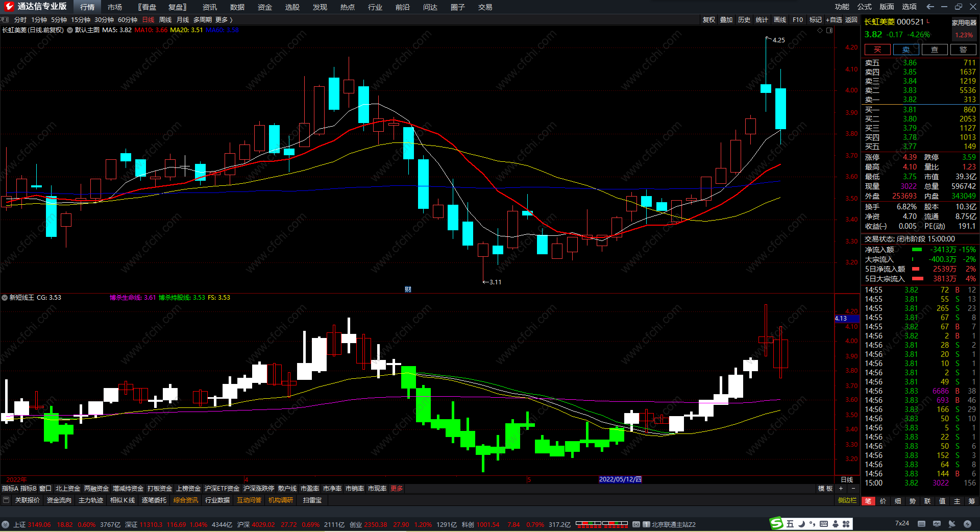Open the 市场 market tab
980x532 pixels.
pos(115,7)
